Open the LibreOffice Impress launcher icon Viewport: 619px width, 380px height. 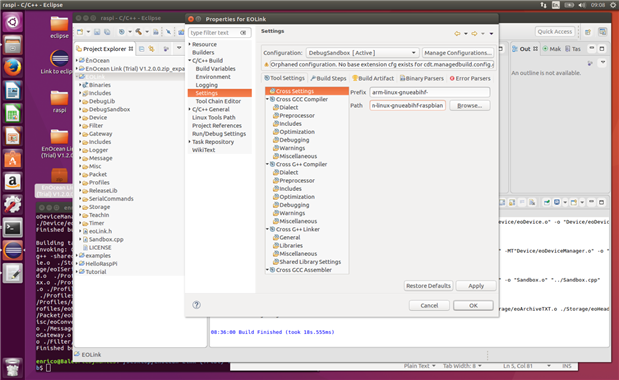[x=13, y=136]
